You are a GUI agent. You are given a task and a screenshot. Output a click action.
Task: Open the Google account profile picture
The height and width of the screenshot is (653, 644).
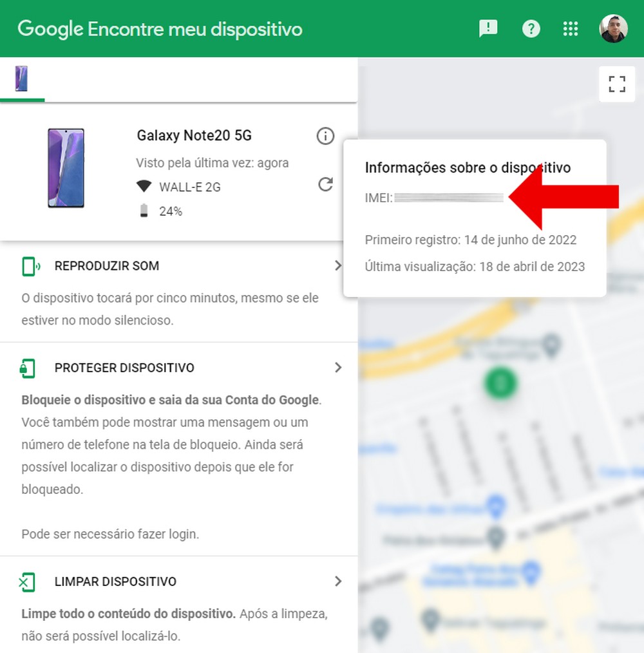[x=613, y=29]
